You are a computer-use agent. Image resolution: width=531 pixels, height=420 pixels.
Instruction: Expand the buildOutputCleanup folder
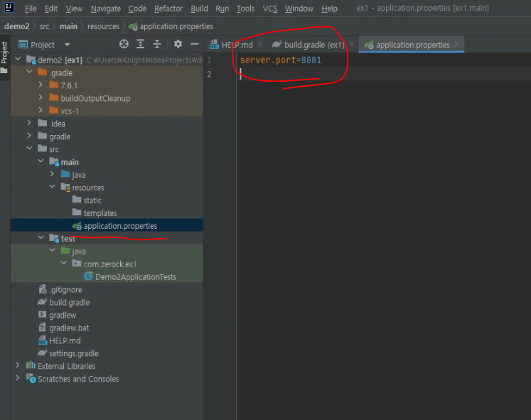[41, 97]
